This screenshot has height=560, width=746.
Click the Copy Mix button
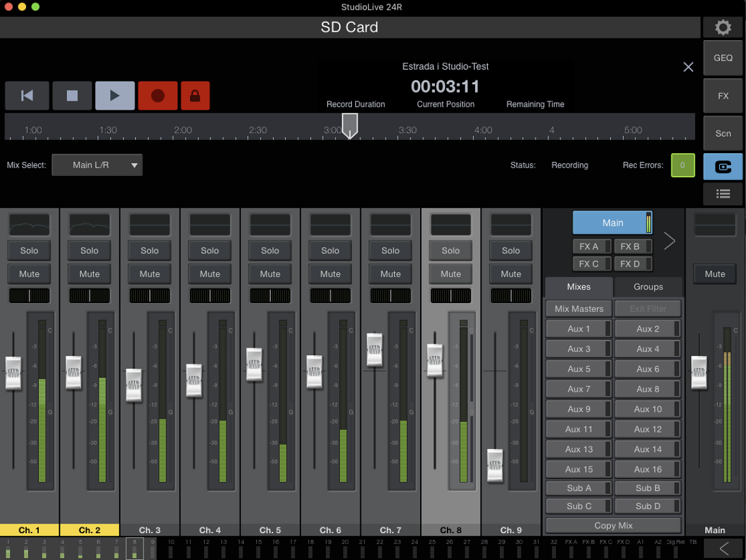[x=613, y=526]
